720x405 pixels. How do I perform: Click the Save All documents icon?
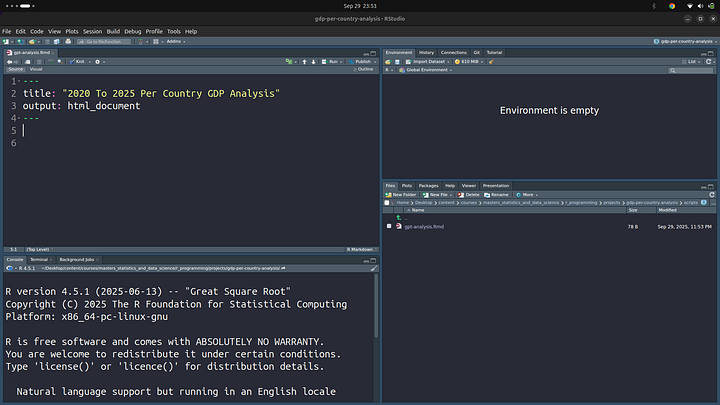[x=56, y=41]
